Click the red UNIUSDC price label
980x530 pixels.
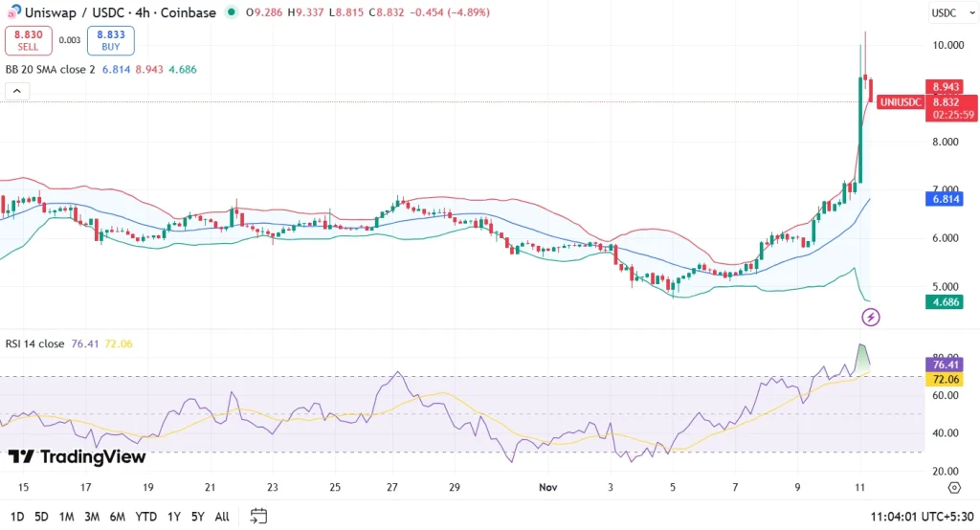pyautogui.click(x=900, y=102)
